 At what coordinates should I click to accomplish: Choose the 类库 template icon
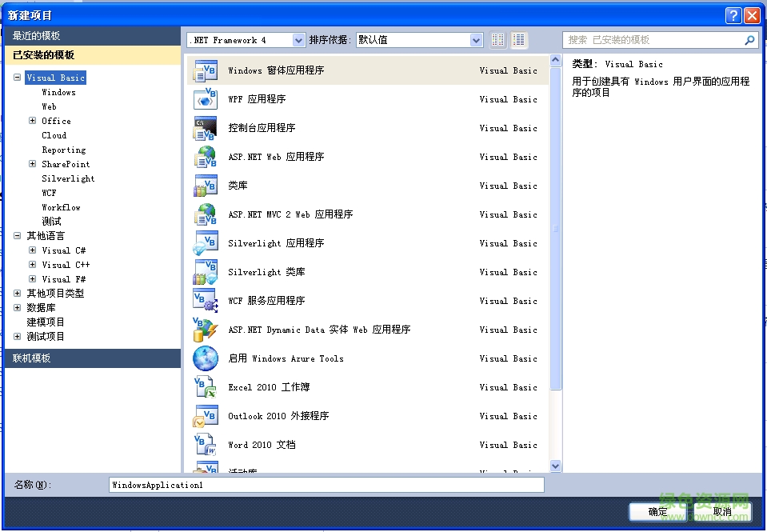[206, 186]
